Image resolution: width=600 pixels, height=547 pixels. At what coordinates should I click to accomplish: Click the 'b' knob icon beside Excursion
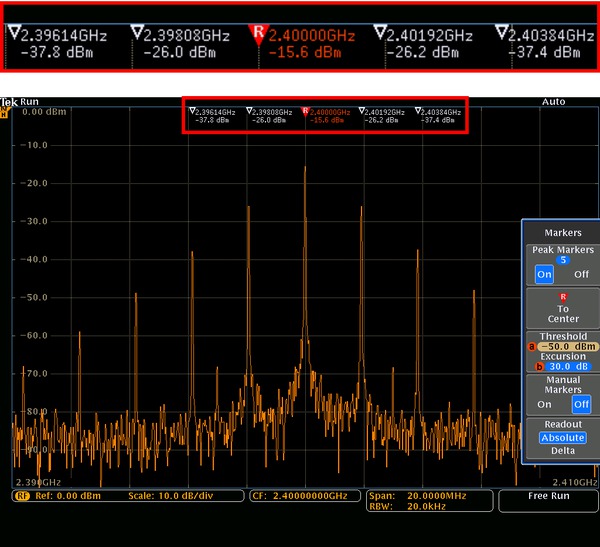click(531, 366)
